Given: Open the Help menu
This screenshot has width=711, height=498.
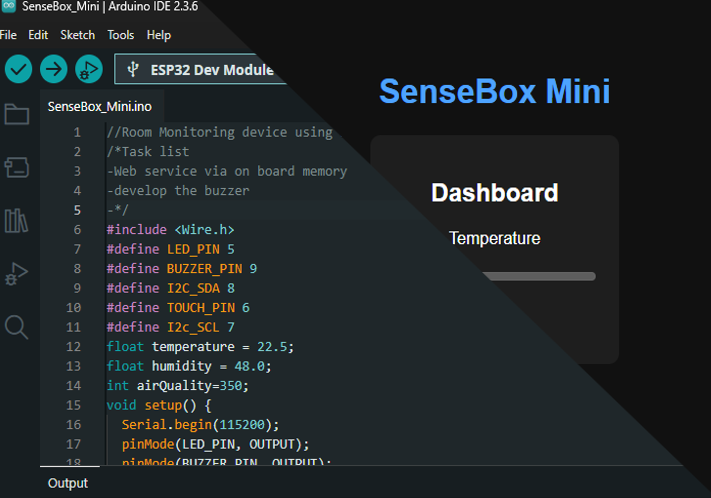Looking at the screenshot, I should (159, 35).
